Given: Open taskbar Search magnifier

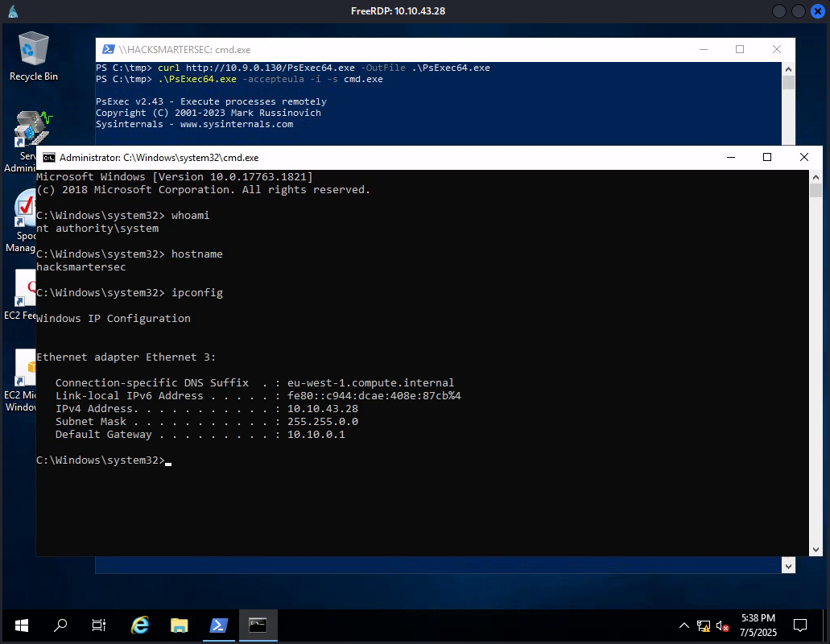Looking at the screenshot, I should [x=60, y=625].
